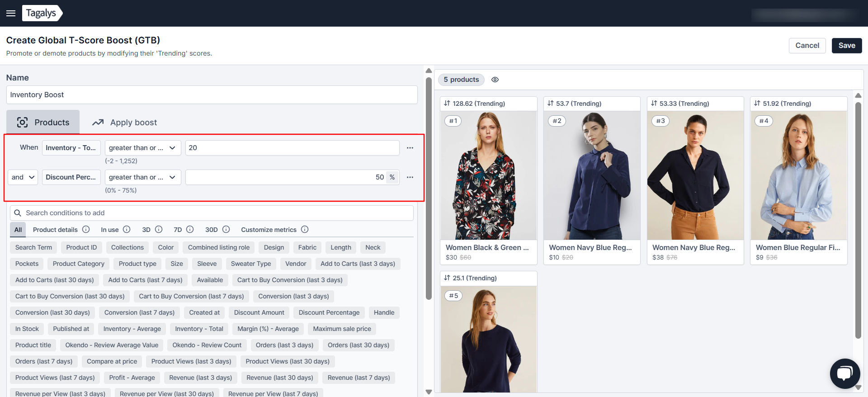Click the Tagalys logo
Image resolution: width=868 pixels, height=397 pixels.
[x=42, y=13]
